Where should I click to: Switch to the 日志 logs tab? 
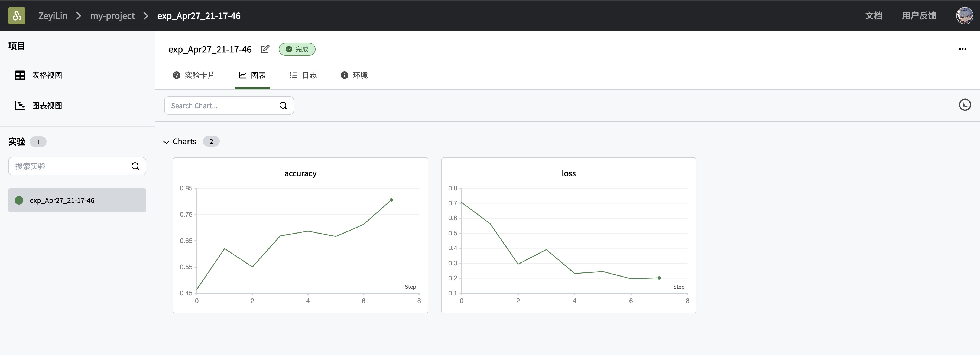click(303, 75)
